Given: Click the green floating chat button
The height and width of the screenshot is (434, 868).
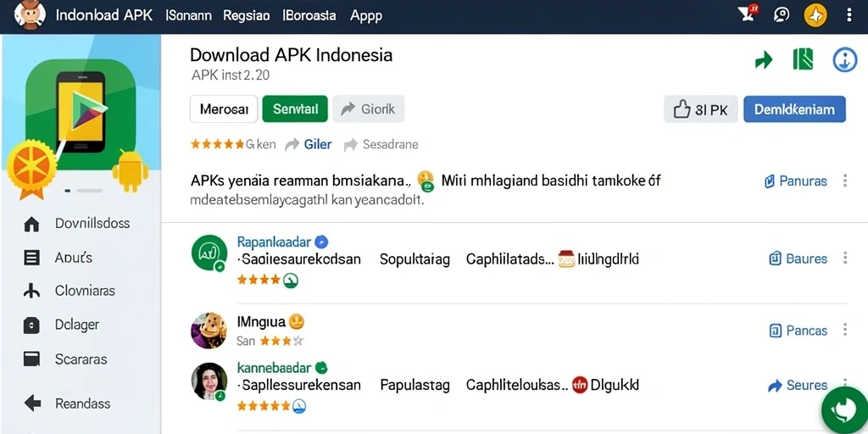Looking at the screenshot, I should [844, 411].
